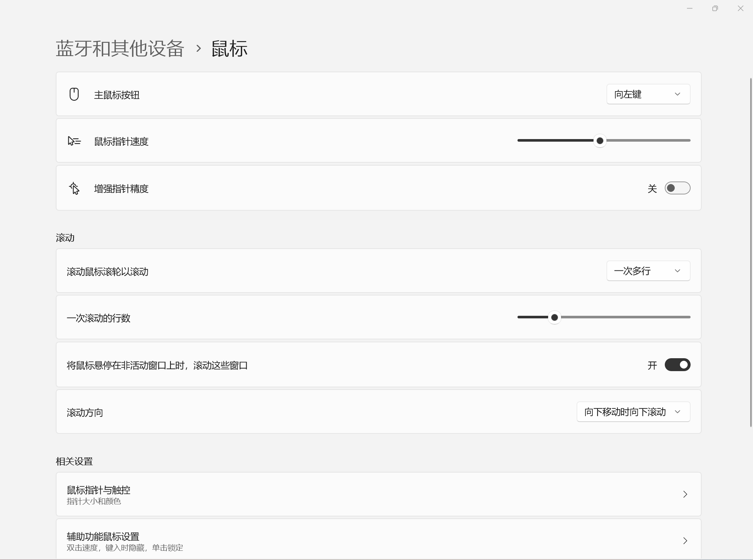Minimize the settings window

[690, 8]
